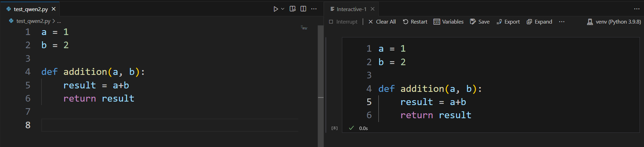Screen dimensions: 644x147
Task: Click the [8] execution count label
Action: pyautogui.click(x=334, y=128)
